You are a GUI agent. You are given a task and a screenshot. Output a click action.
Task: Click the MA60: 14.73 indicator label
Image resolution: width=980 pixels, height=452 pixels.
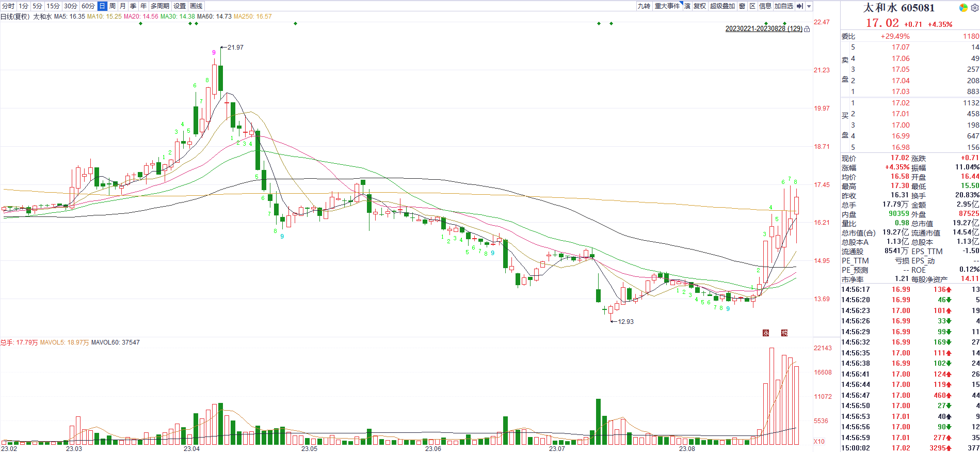pos(214,17)
